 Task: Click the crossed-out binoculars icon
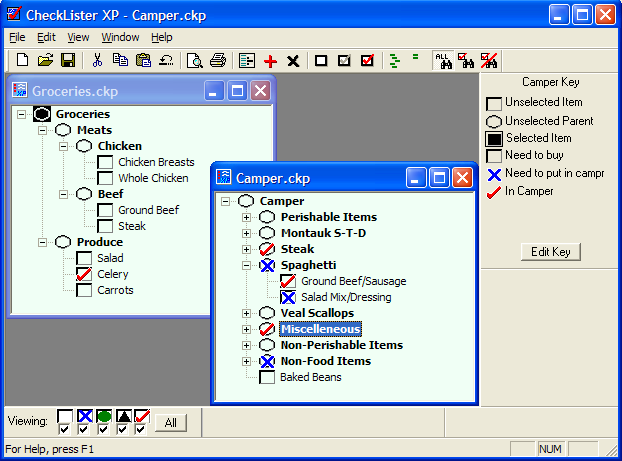(489, 61)
